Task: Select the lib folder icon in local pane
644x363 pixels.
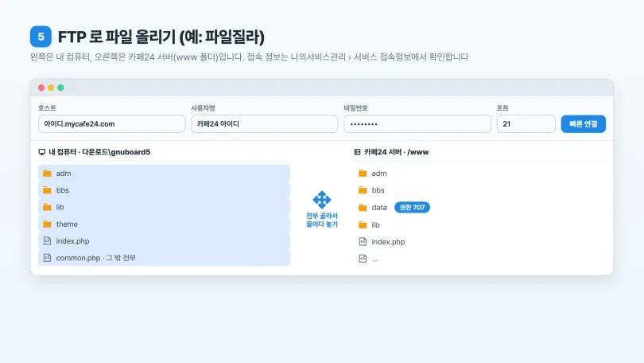Action: pos(47,207)
